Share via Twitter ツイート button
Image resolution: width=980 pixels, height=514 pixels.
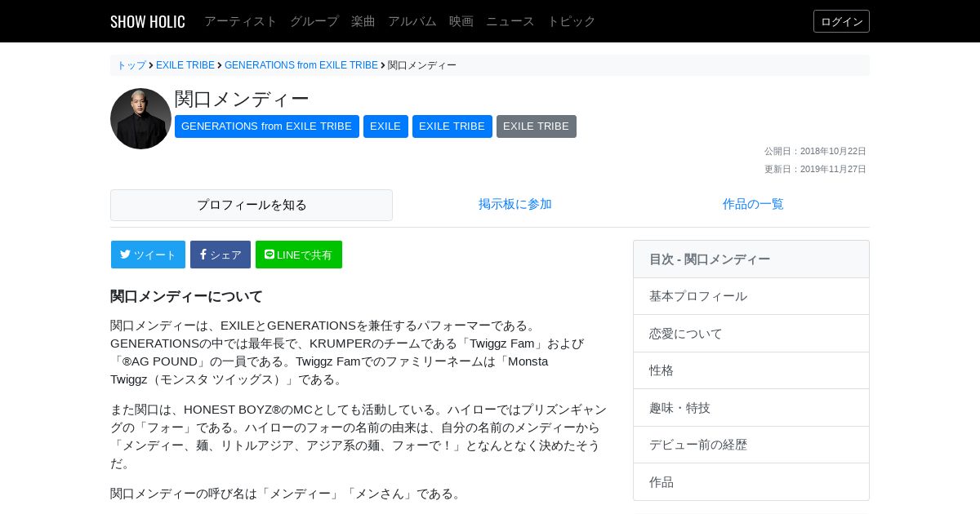148,255
